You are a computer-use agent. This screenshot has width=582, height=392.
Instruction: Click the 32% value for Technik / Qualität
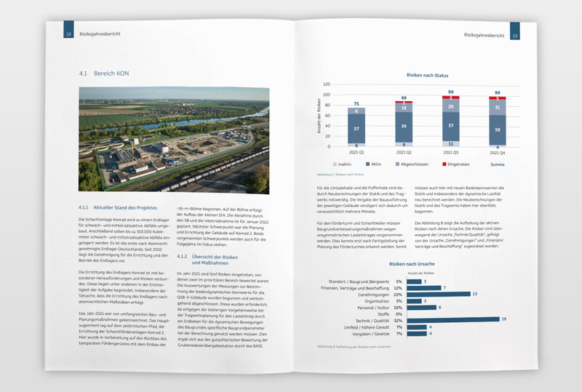(398, 321)
